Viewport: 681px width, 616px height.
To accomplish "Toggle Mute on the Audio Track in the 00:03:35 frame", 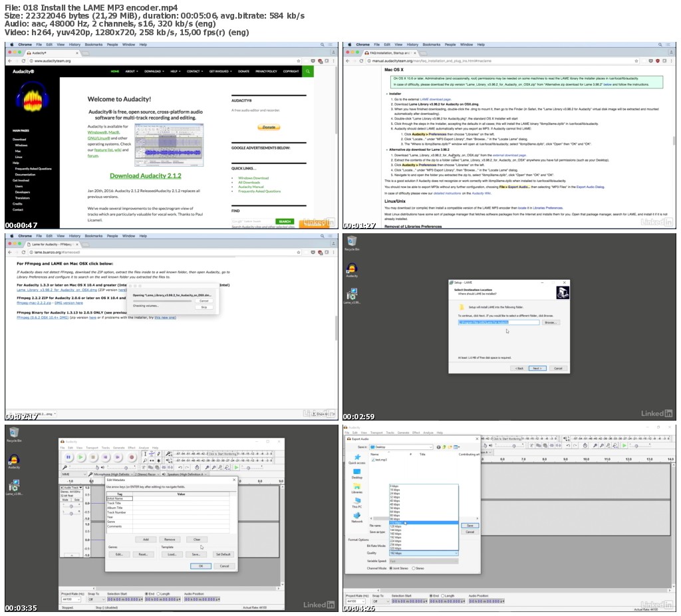I will [66, 500].
